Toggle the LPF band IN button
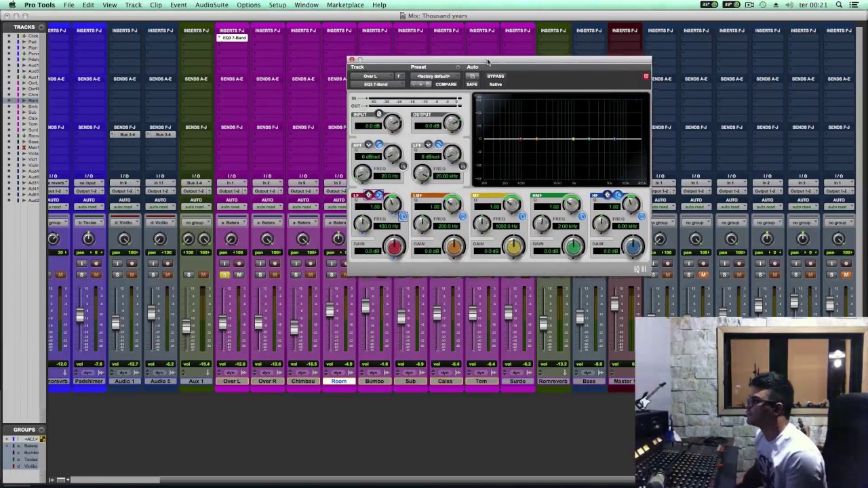 (462, 166)
